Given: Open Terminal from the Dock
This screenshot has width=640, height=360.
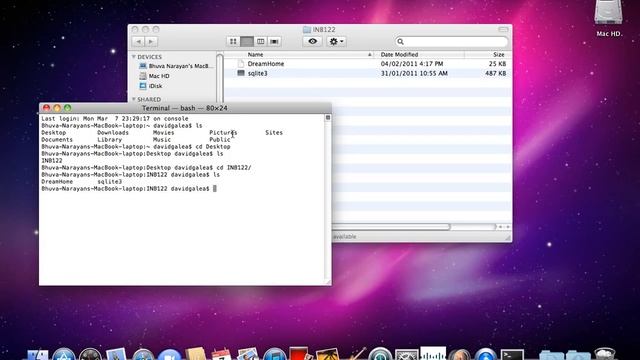Looking at the screenshot, I should pos(512,354).
